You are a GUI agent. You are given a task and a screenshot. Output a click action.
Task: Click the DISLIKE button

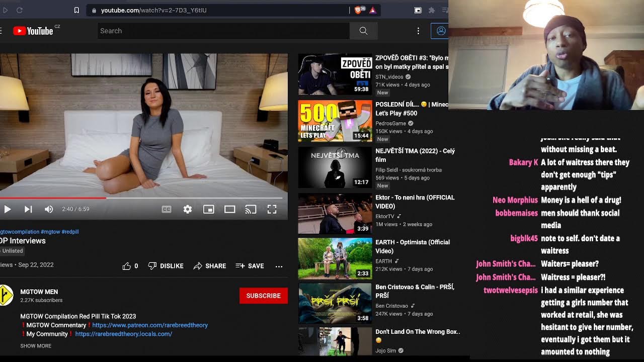pos(166,266)
